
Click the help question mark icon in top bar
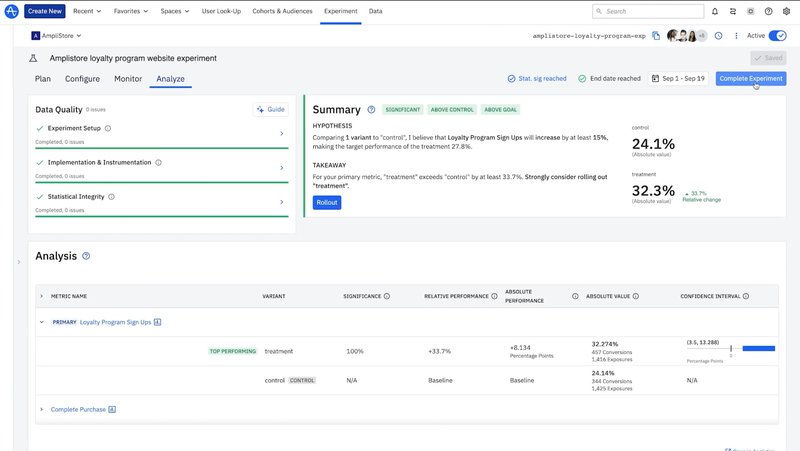click(x=768, y=11)
